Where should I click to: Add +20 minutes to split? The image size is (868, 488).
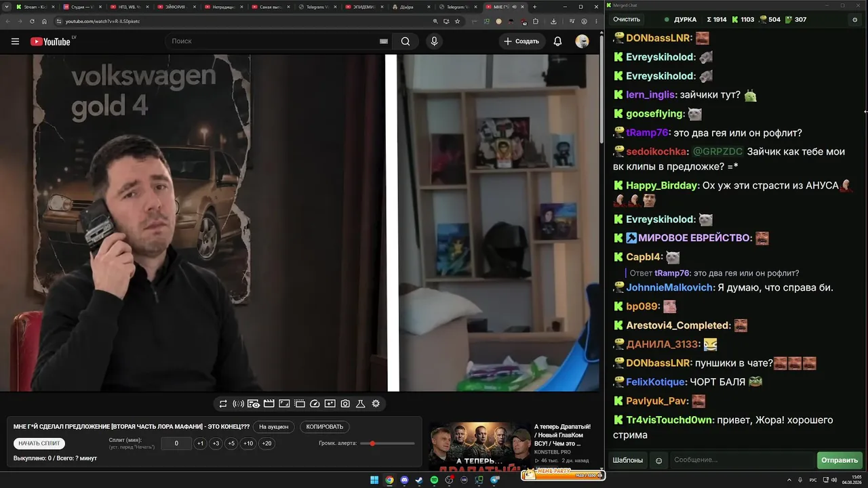tap(267, 443)
